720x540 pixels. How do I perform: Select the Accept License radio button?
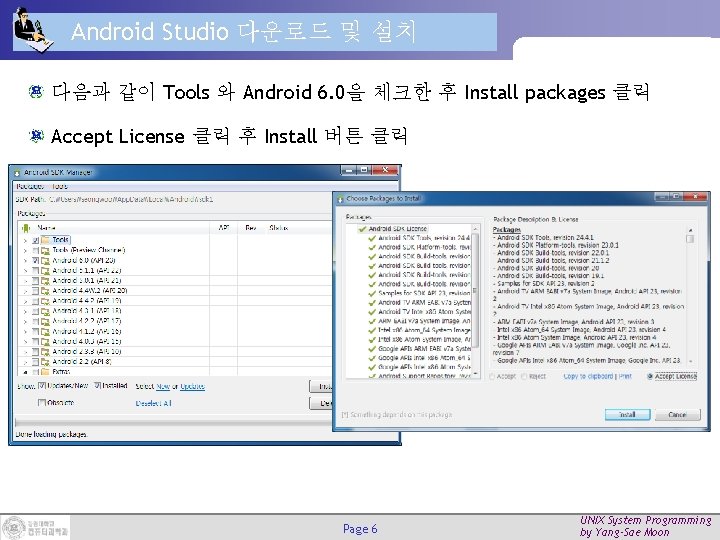[650, 377]
